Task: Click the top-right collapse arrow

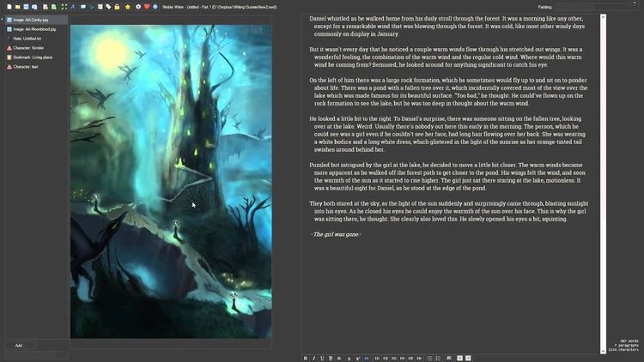Action: click(635, 2)
